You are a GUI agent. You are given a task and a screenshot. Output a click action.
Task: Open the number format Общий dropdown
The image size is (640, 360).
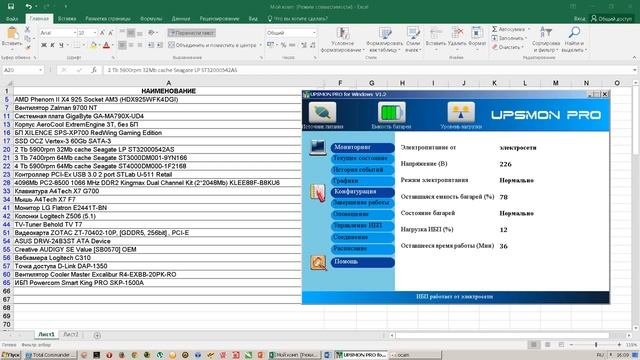(x=314, y=33)
